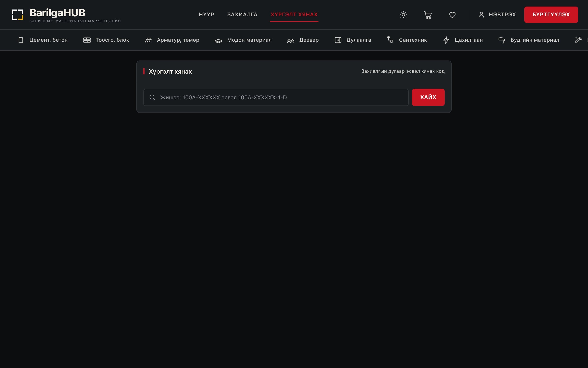Click the Сантехник plumbing icon
This screenshot has width=588, height=368.
[x=390, y=40]
